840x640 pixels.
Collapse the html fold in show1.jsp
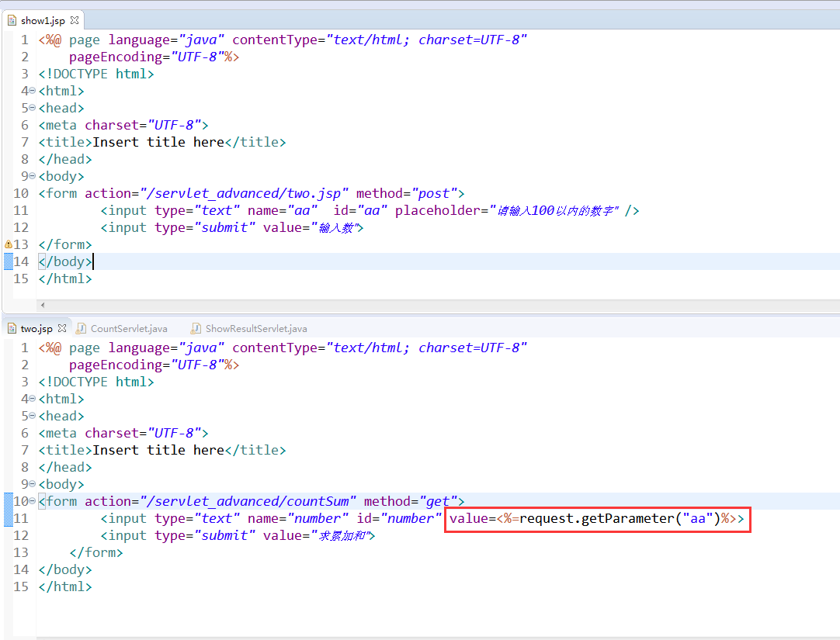click(32, 91)
